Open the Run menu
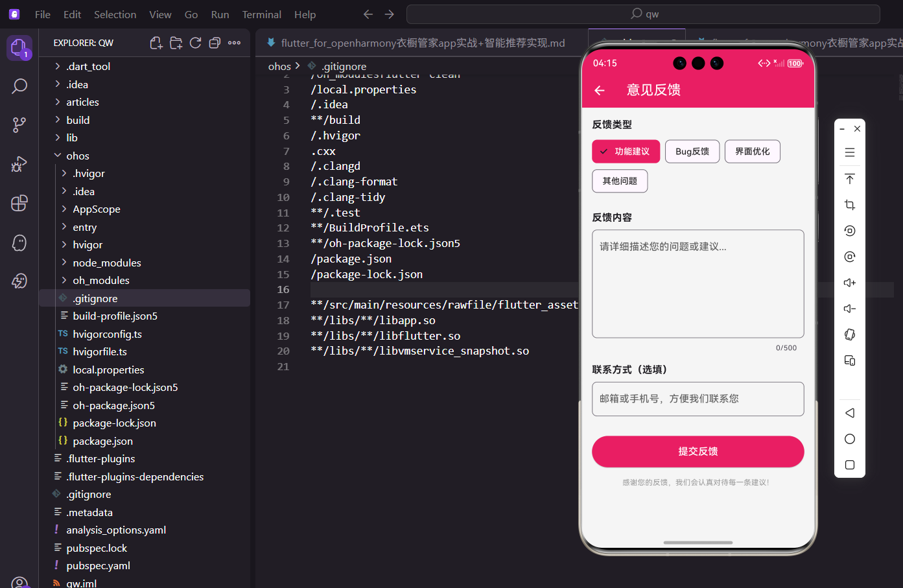The height and width of the screenshot is (588, 903). (x=220, y=14)
